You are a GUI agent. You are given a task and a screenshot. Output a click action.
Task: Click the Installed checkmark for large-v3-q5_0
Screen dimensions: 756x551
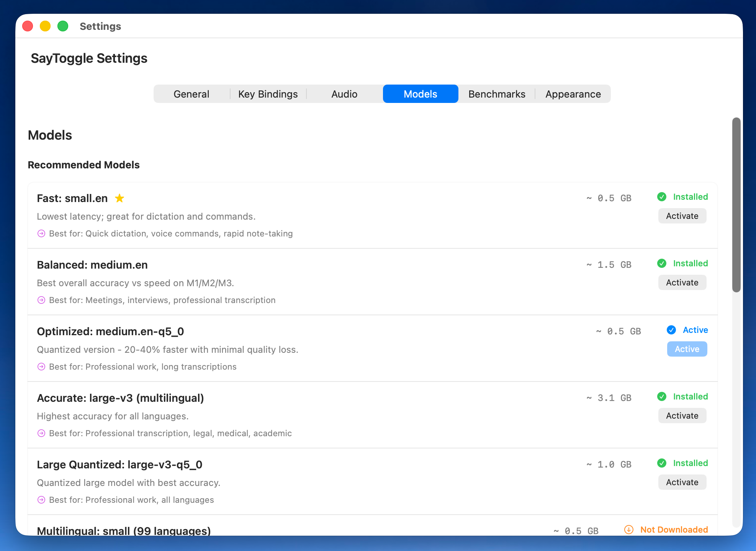coord(662,463)
